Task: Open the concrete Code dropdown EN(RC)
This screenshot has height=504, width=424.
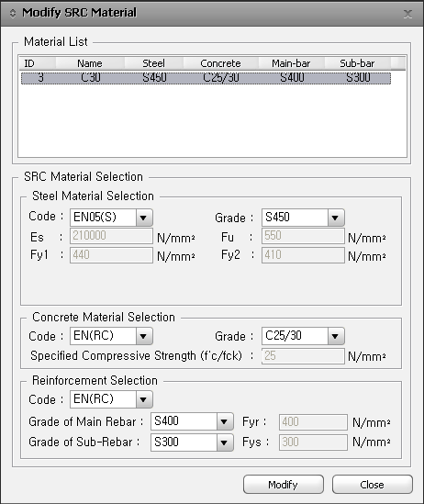Action: point(111,336)
